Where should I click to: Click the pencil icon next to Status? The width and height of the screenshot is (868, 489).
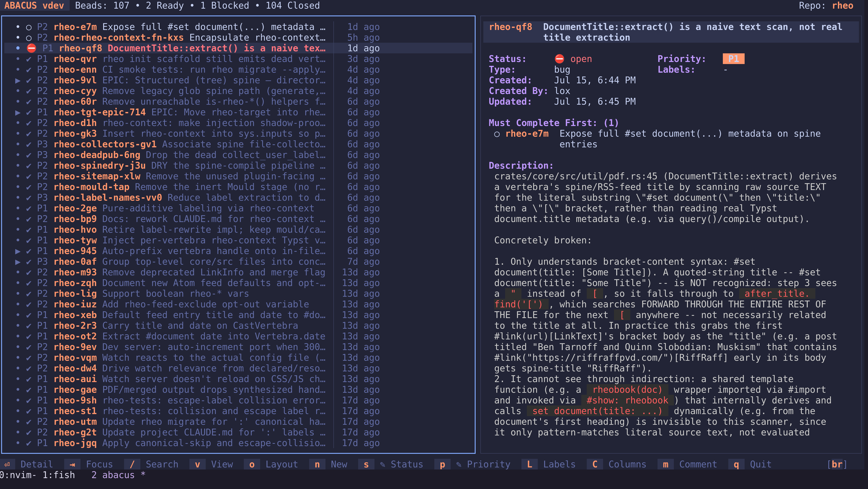coord(382,464)
